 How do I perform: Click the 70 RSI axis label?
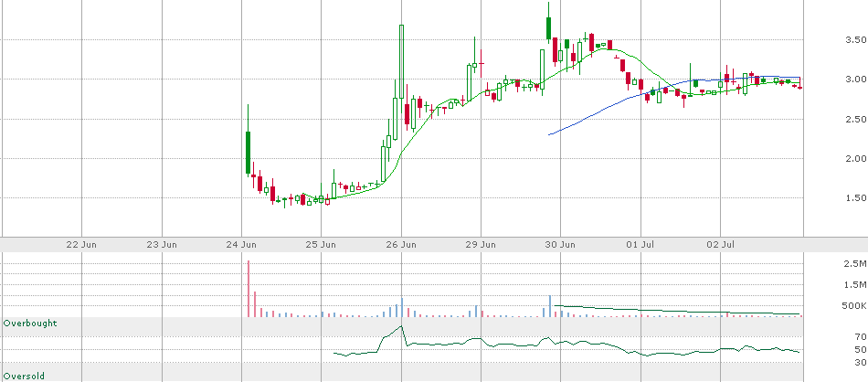click(859, 336)
